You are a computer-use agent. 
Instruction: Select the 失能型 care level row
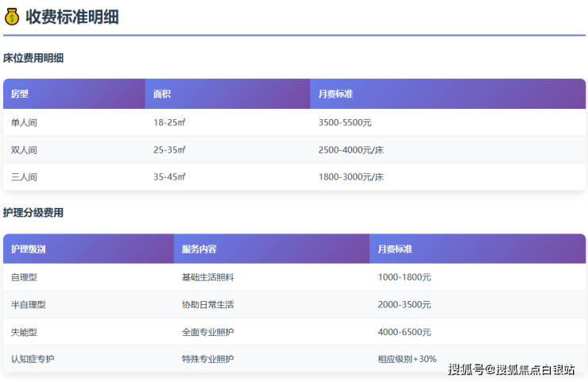coord(24,332)
